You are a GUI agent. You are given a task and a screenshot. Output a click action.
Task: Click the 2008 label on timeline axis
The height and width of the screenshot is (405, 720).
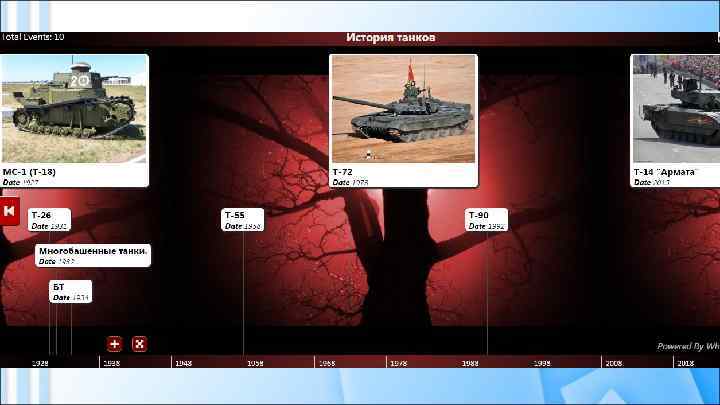click(x=613, y=363)
